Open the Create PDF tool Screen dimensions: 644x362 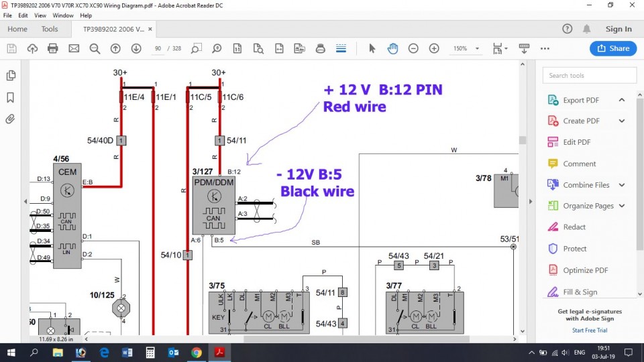click(581, 121)
